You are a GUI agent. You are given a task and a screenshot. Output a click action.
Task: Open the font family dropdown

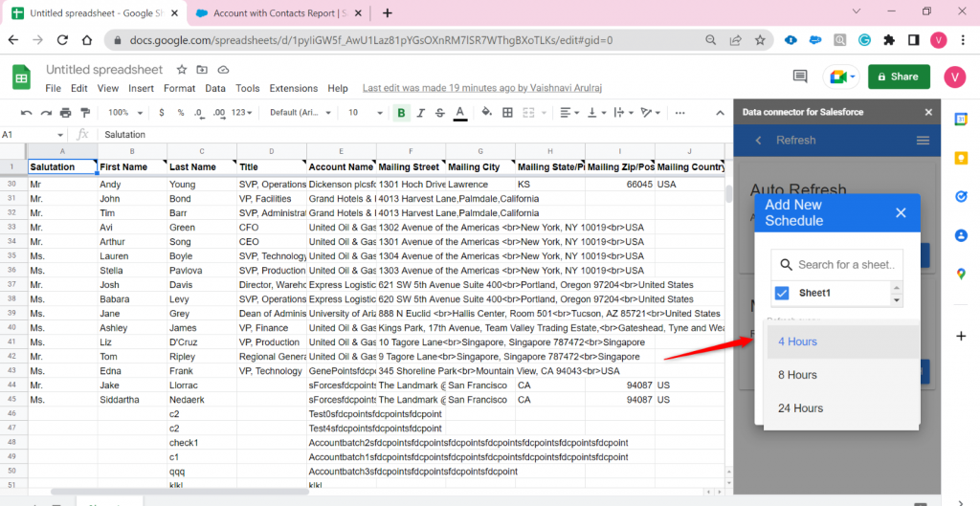coord(300,113)
